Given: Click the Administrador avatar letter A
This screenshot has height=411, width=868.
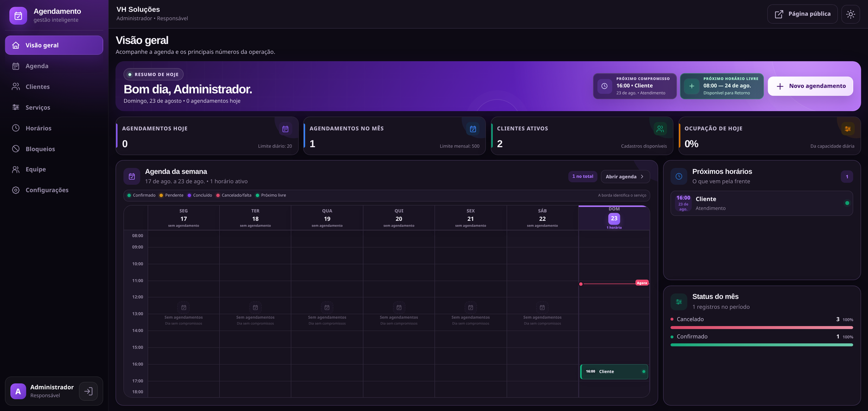Looking at the screenshot, I should [x=18, y=391].
